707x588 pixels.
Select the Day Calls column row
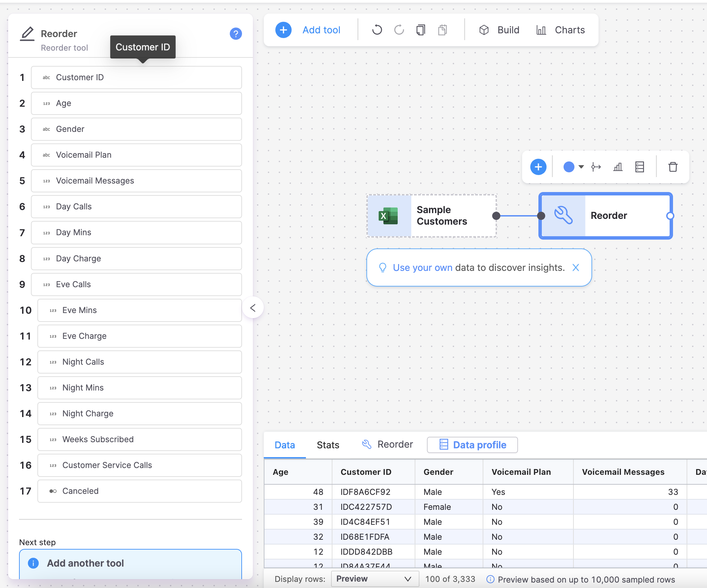tap(136, 207)
